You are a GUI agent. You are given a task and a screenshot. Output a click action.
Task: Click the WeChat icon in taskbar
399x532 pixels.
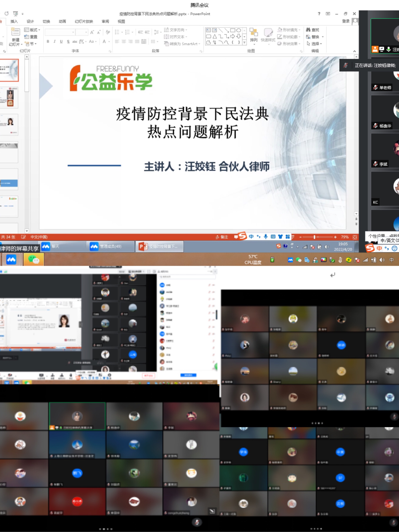click(34, 260)
